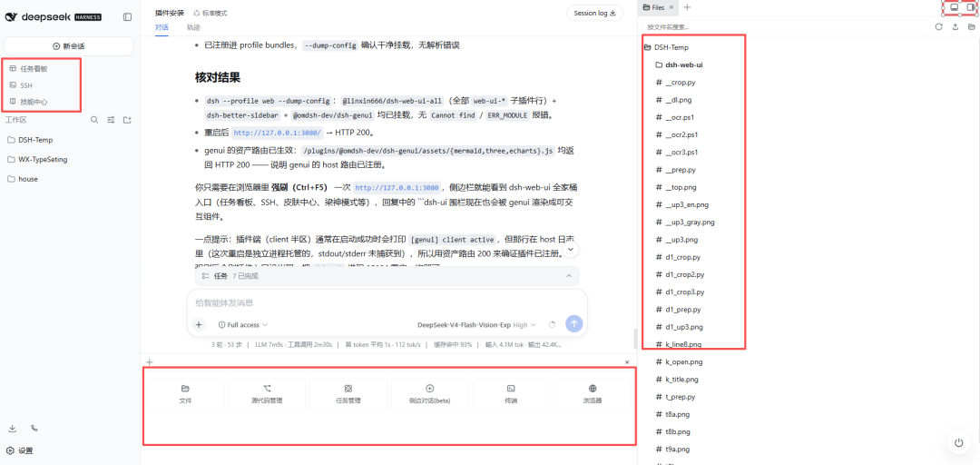
Task: Add a new workspace folder icon
Action: [x=127, y=120]
